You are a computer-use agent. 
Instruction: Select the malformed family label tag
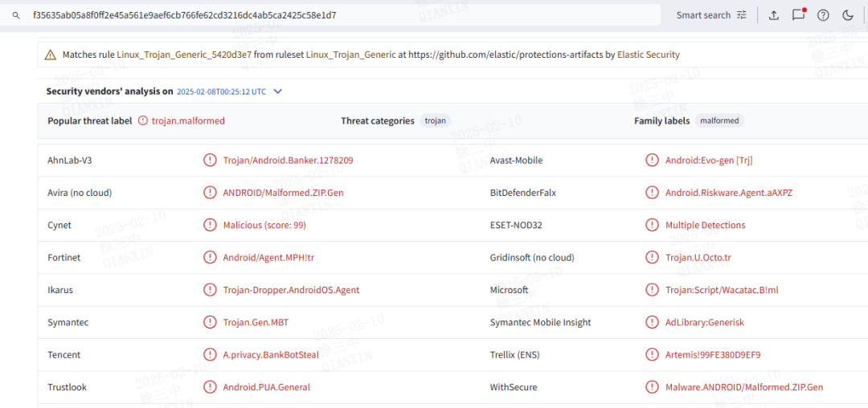[x=719, y=120]
